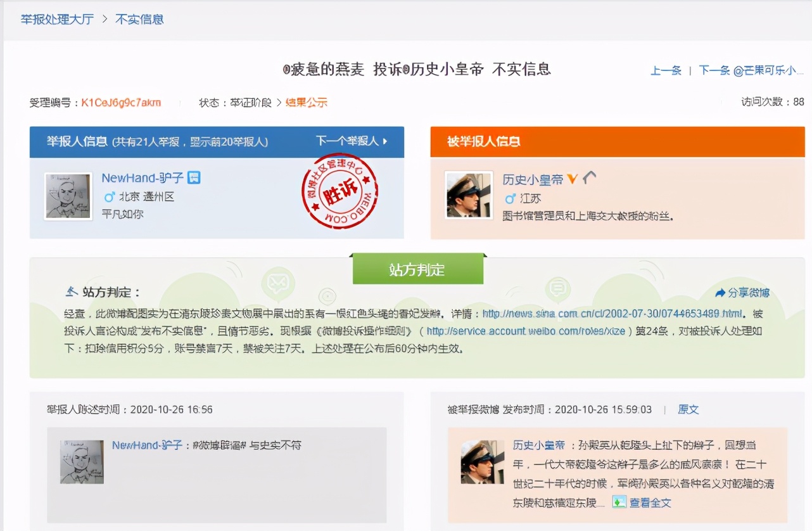Open NewHand-驴子 avatar in reporter info
Screen dimensions: 812x531
[68, 196]
